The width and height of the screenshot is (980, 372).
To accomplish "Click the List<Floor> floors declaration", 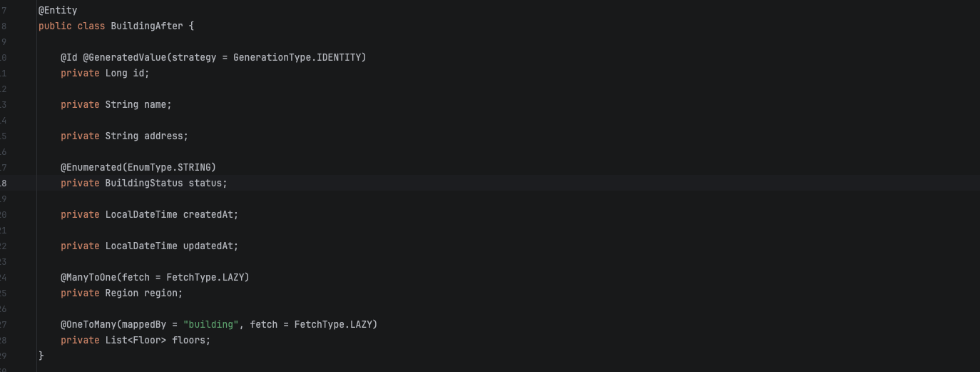I will click(158, 341).
